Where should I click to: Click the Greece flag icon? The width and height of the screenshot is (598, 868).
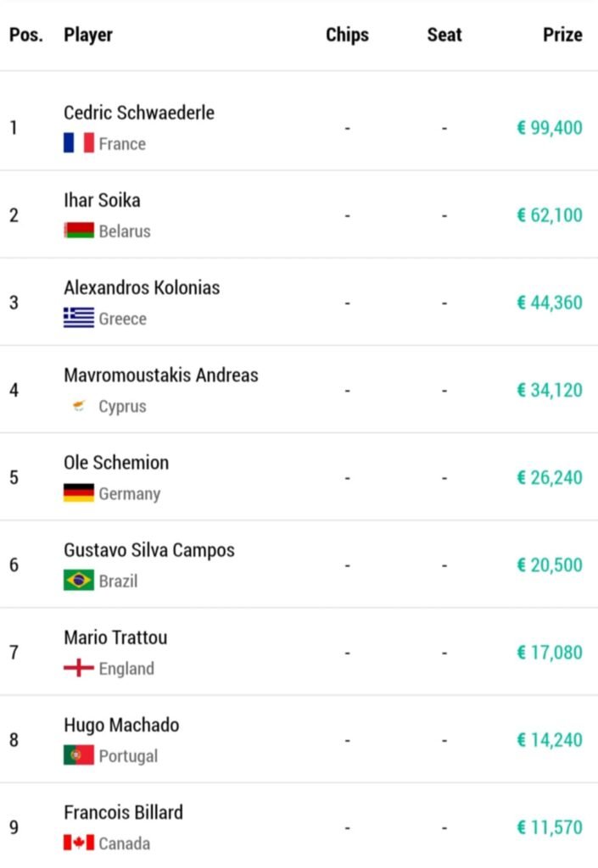78,318
